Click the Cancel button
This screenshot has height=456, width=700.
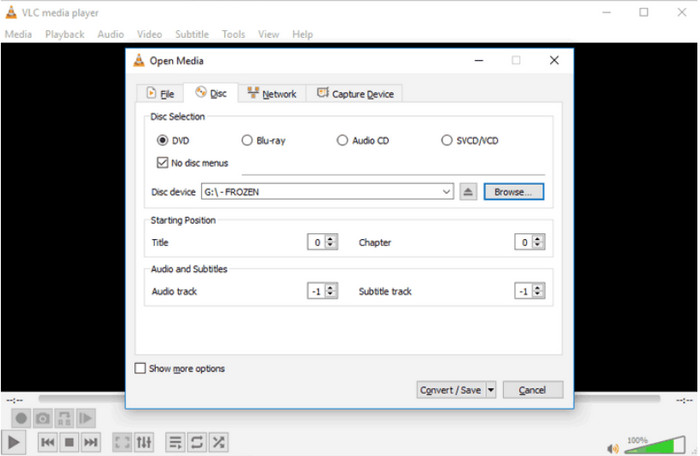[533, 390]
